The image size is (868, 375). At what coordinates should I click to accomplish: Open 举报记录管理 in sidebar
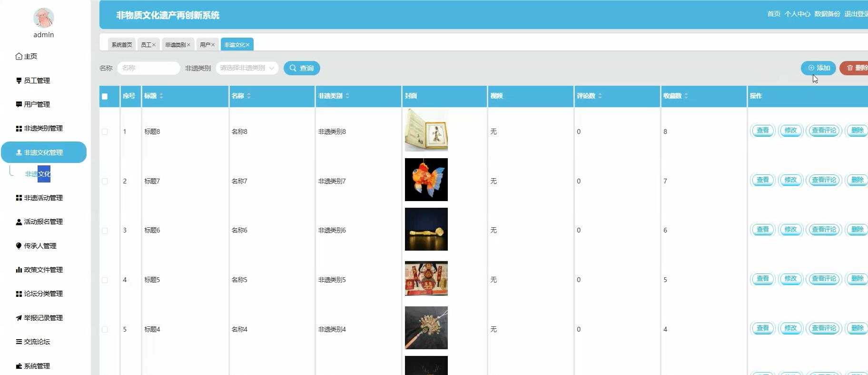click(x=39, y=318)
